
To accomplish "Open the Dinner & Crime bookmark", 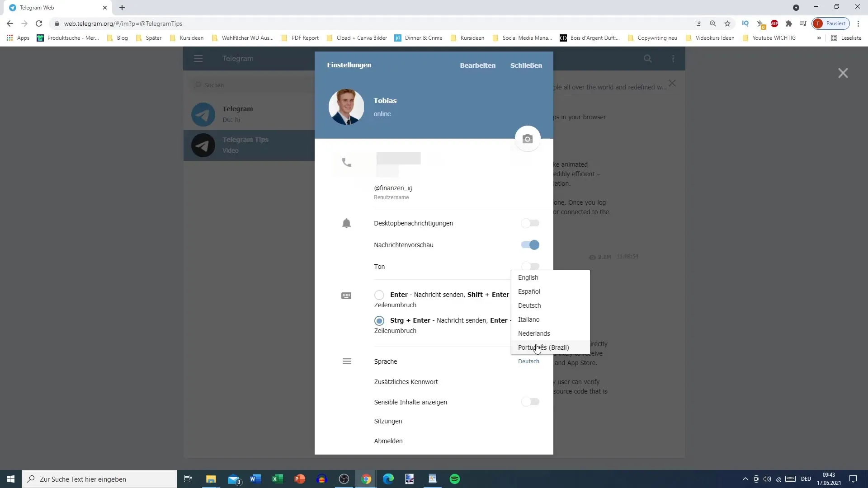I will click(x=419, y=38).
